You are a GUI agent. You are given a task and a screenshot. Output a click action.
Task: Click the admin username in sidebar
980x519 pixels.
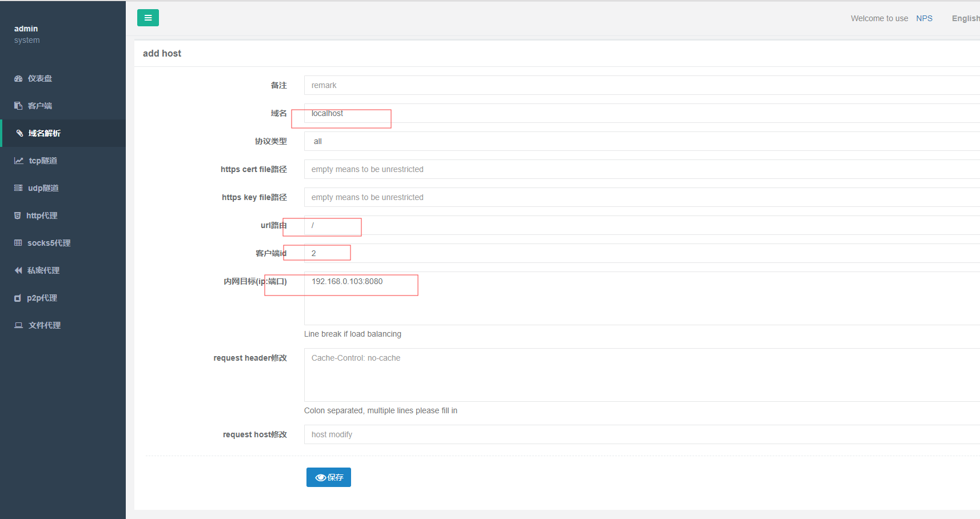(26, 29)
